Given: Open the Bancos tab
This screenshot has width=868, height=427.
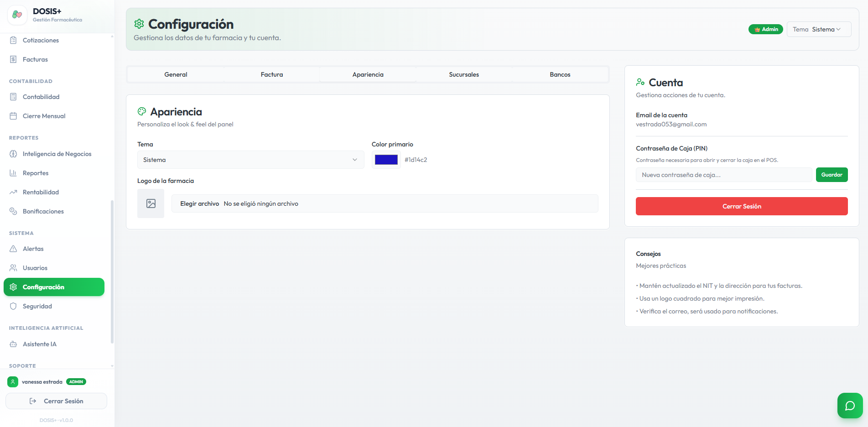Looking at the screenshot, I should coord(560,74).
